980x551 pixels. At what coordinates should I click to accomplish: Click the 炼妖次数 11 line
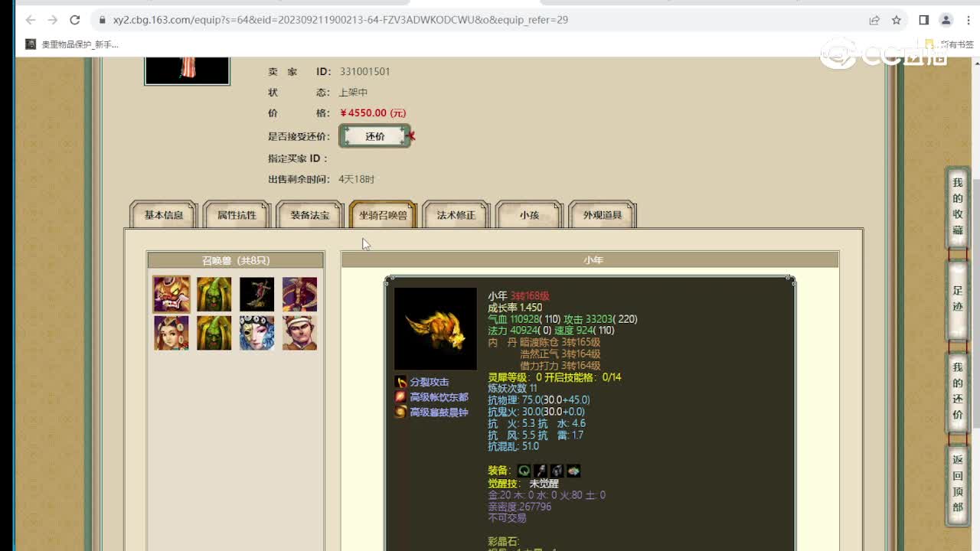[x=513, y=388]
